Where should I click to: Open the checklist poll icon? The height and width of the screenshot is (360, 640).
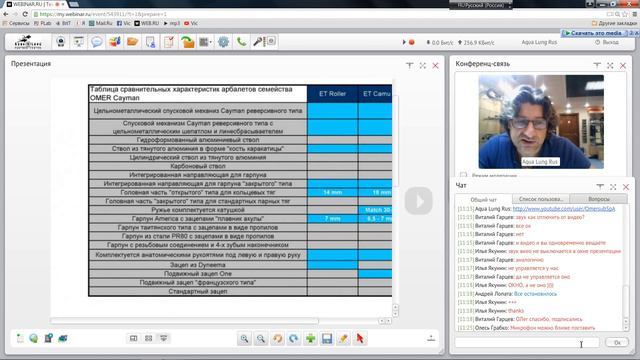[x=169, y=42]
